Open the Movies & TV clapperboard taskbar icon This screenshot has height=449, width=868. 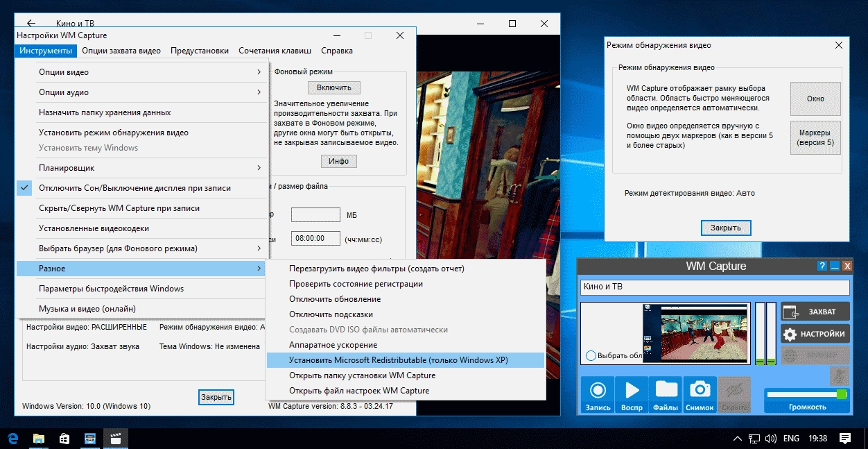[116, 439]
